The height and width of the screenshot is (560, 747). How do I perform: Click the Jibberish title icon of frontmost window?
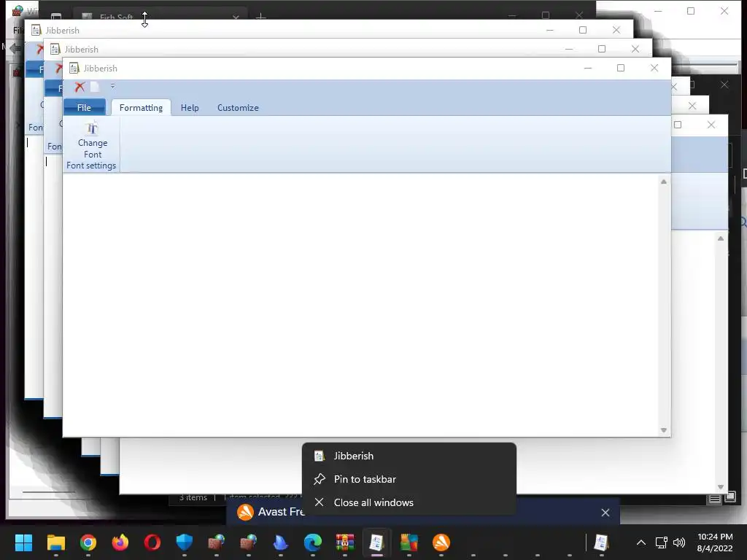pyautogui.click(x=74, y=68)
